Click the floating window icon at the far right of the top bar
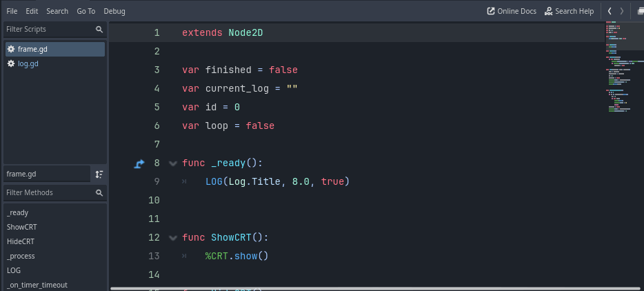 point(640,11)
